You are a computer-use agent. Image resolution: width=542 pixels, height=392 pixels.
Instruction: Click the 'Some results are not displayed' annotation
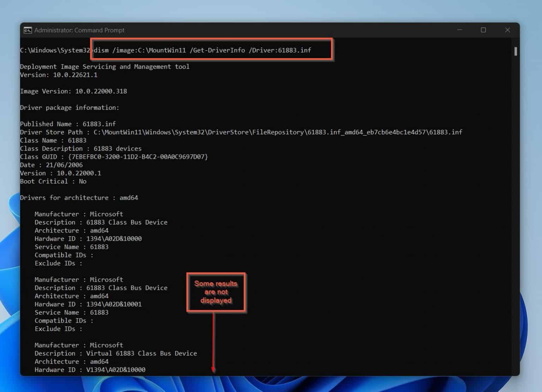216,292
